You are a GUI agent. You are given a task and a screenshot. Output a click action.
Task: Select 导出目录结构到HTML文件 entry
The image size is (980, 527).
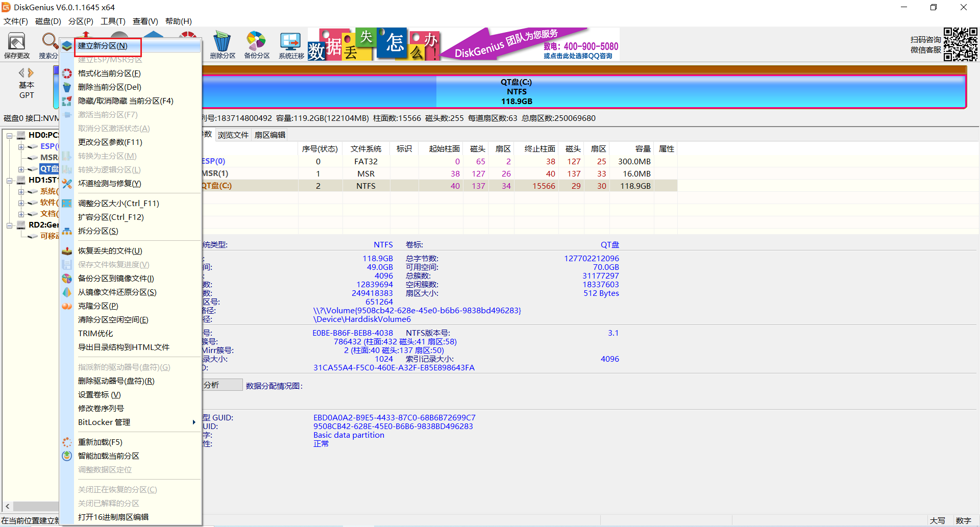click(x=131, y=347)
